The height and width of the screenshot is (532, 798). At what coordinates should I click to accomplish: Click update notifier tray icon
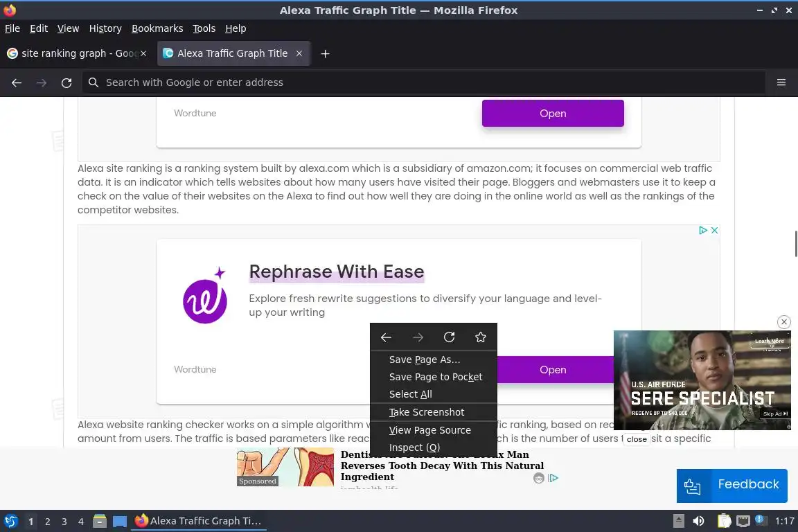[760, 520]
